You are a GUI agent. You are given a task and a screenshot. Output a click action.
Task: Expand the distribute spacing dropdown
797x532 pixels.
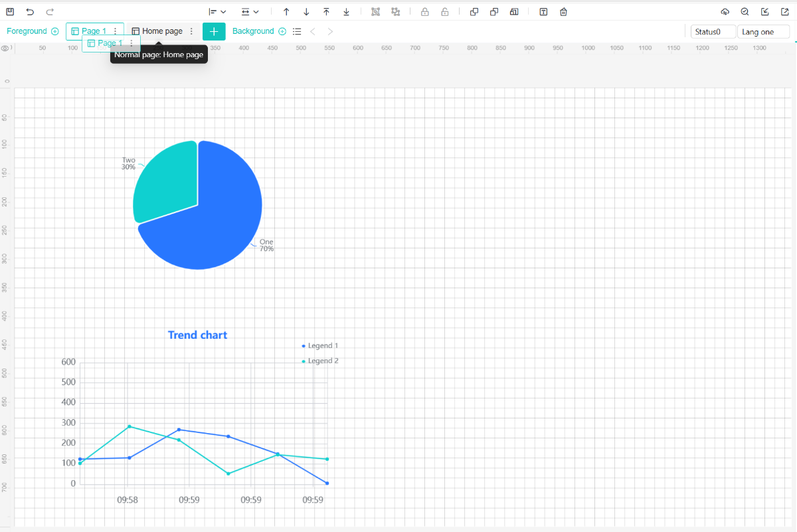(250, 11)
